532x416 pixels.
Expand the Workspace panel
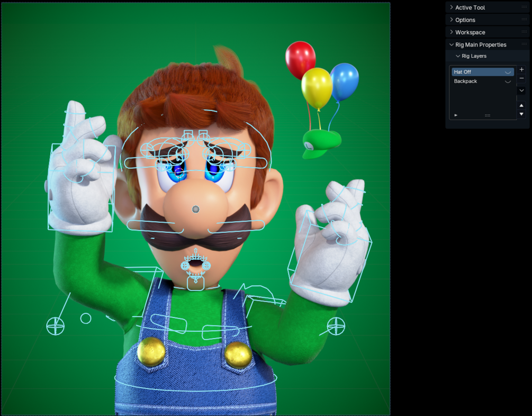click(470, 32)
